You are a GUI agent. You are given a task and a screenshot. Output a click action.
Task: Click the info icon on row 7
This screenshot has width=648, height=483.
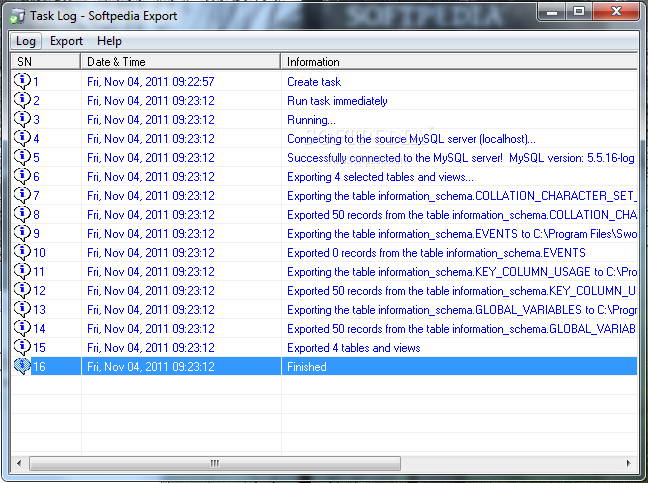pos(22,195)
